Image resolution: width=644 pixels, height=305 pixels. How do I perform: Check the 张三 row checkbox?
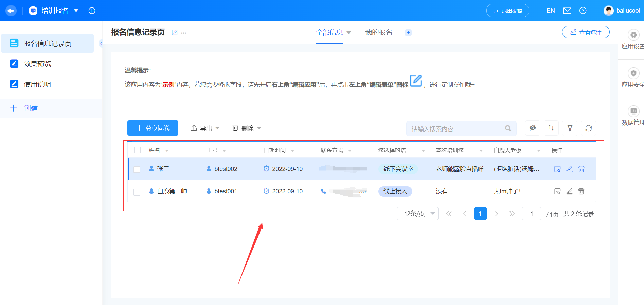click(137, 169)
